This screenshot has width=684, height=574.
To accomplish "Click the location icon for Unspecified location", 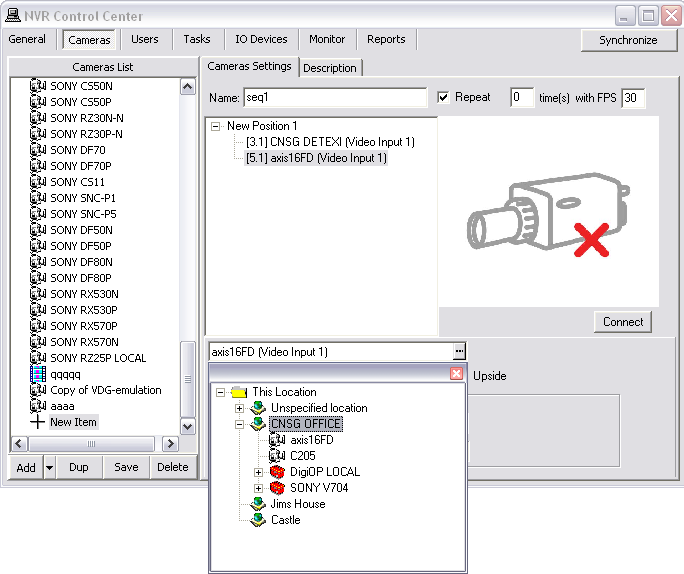I will 258,408.
